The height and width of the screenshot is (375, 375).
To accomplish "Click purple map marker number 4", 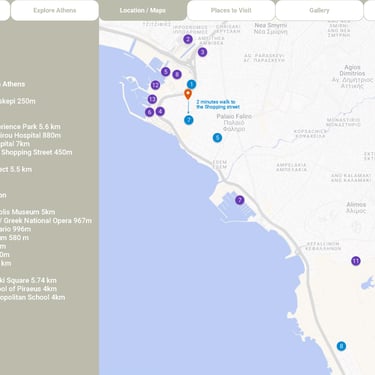I will point(160,111).
